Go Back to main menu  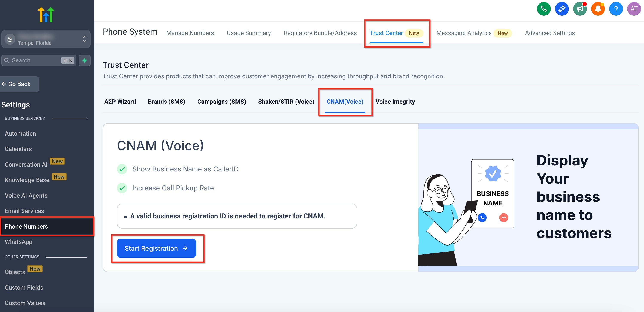[x=20, y=84]
